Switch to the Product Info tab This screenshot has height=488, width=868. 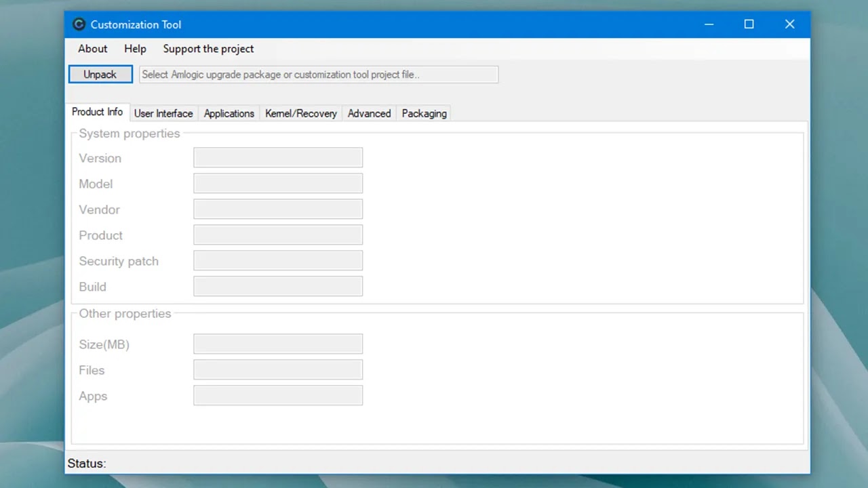[97, 112]
